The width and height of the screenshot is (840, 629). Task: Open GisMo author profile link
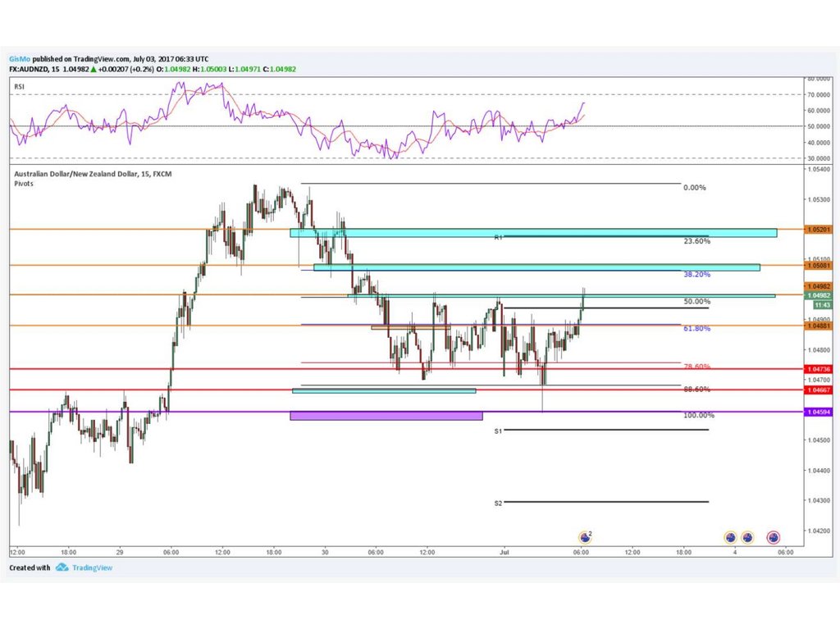pyautogui.click(x=20, y=59)
